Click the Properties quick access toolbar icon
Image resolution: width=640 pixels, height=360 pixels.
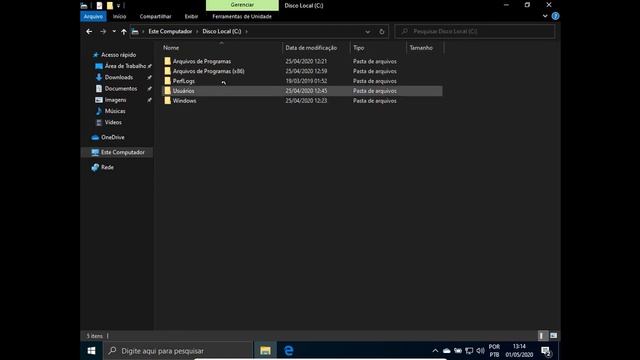(x=99, y=5)
